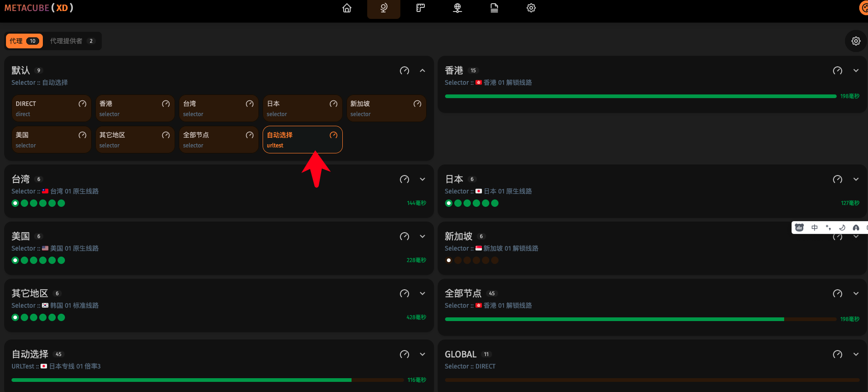Select 美国 node in 默认 group
Image resolution: width=868 pixels, height=392 pixels.
(x=51, y=140)
